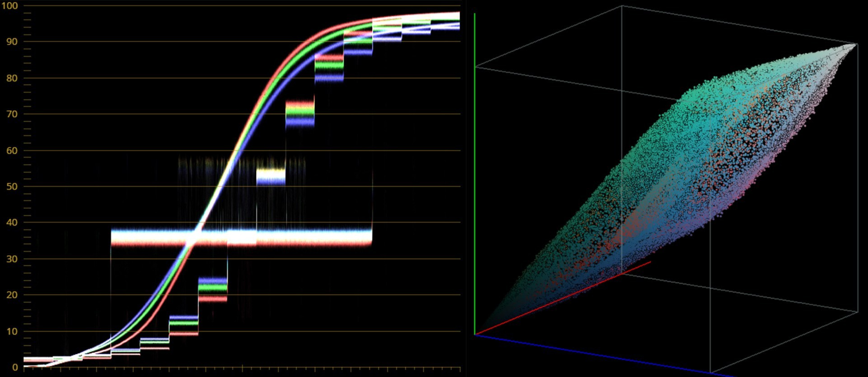Select the yellow-white step patch above 50
Viewport: 868px width, 377px height.
coord(270,176)
